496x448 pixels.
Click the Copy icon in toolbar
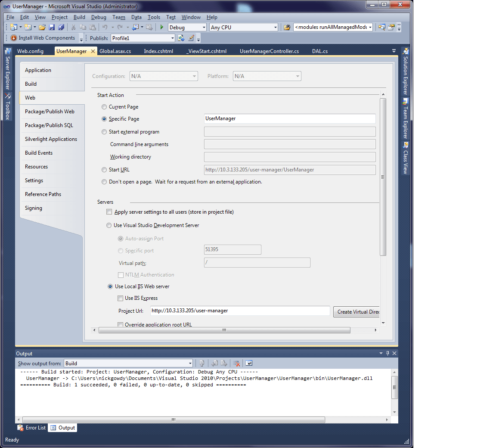tap(83, 27)
